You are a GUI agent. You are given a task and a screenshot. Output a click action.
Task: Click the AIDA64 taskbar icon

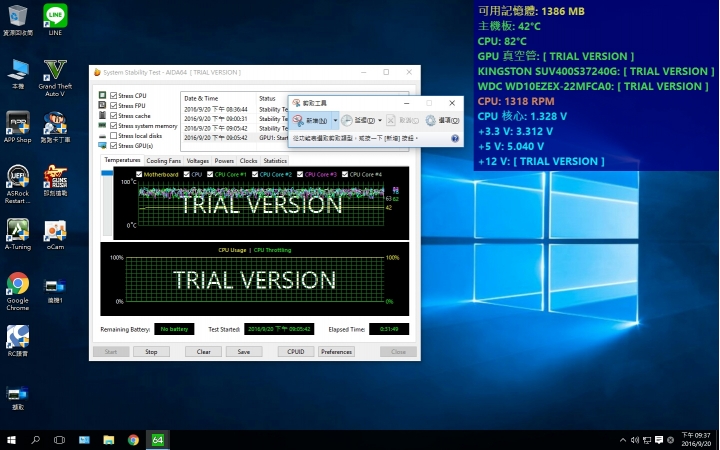(158, 440)
